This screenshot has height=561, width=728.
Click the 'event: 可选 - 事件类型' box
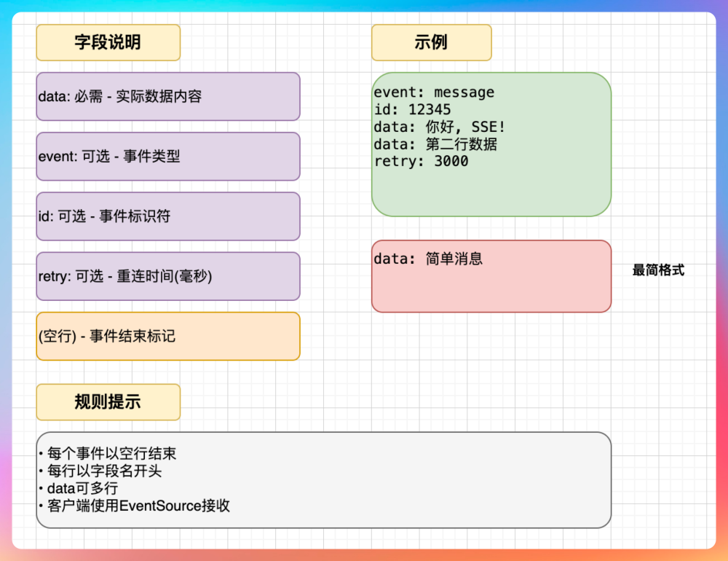click(x=167, y=156)
